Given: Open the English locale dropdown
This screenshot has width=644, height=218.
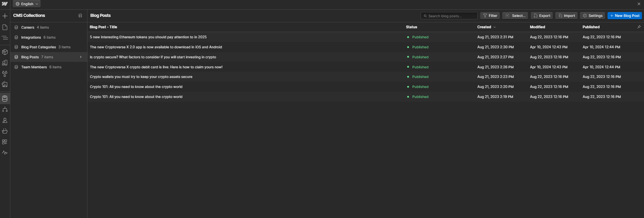Looking at the screenshot, I should coord(27,4).
